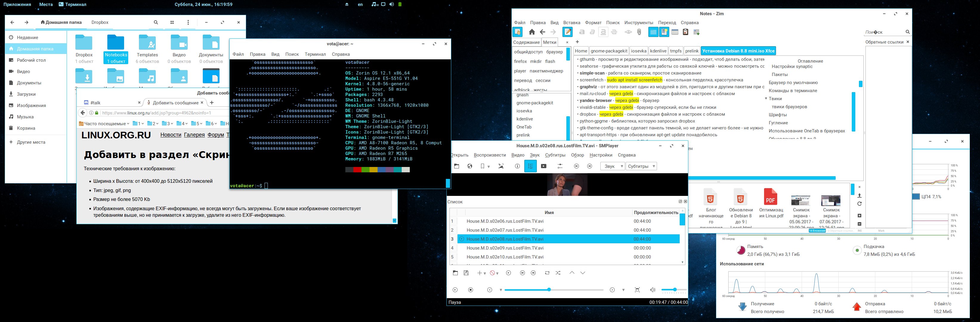Open SMPlayer preferences sliders icon
Screen dimensions: 980x322
pyautogui.click(x=560, y=166)
